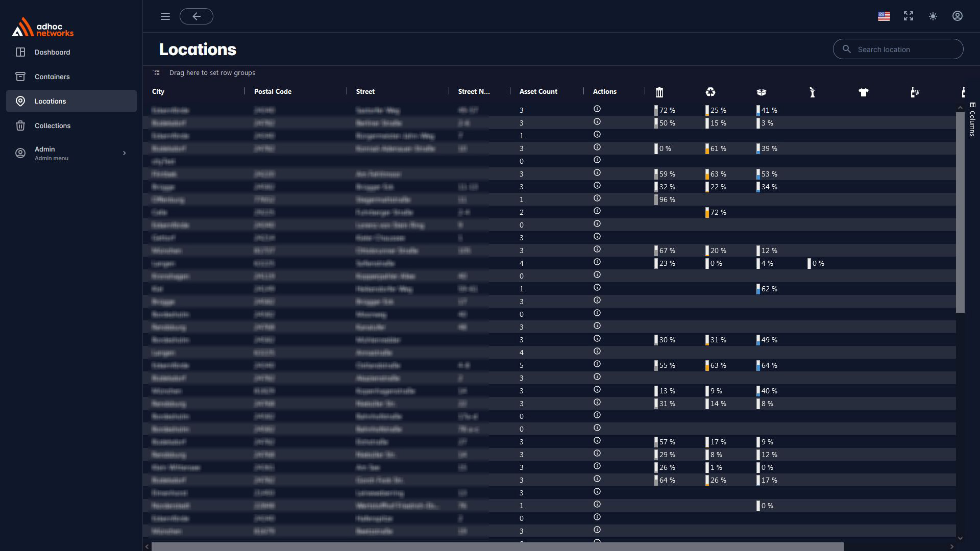Select the '49 %' fill level cell
This screenshot has height=551, width=980.
coord(767,340)
